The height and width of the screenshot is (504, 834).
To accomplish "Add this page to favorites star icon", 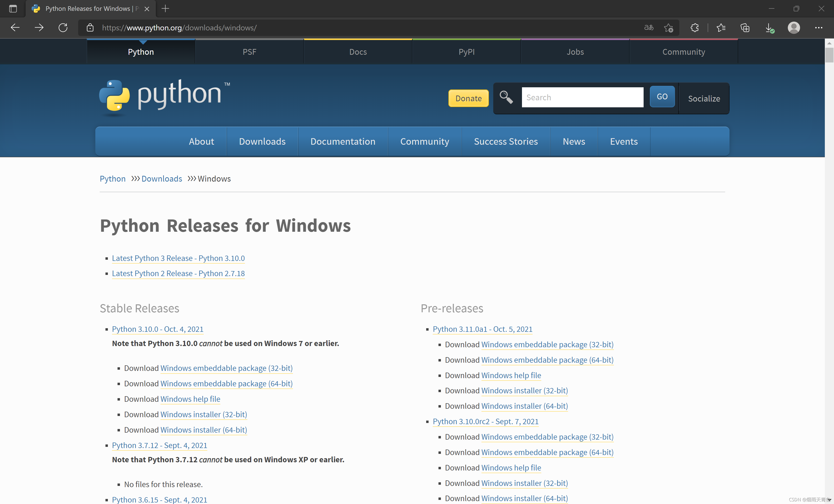I will [x=668, y=28].
